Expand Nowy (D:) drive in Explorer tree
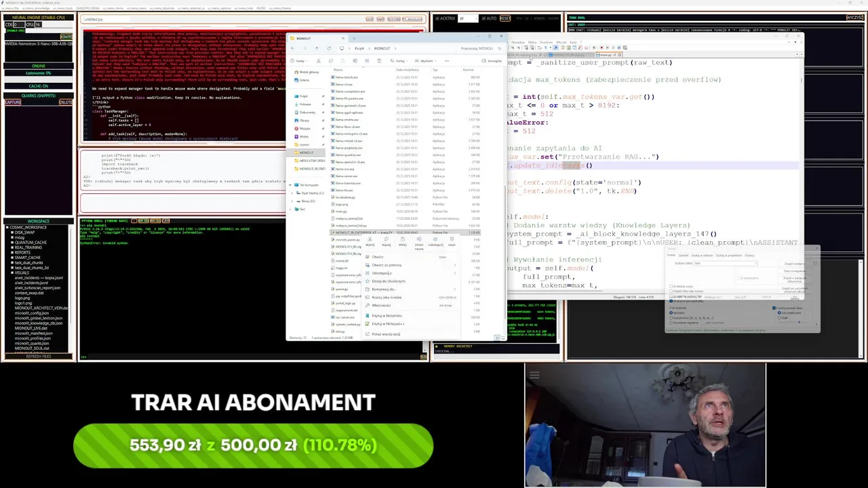 292,201
